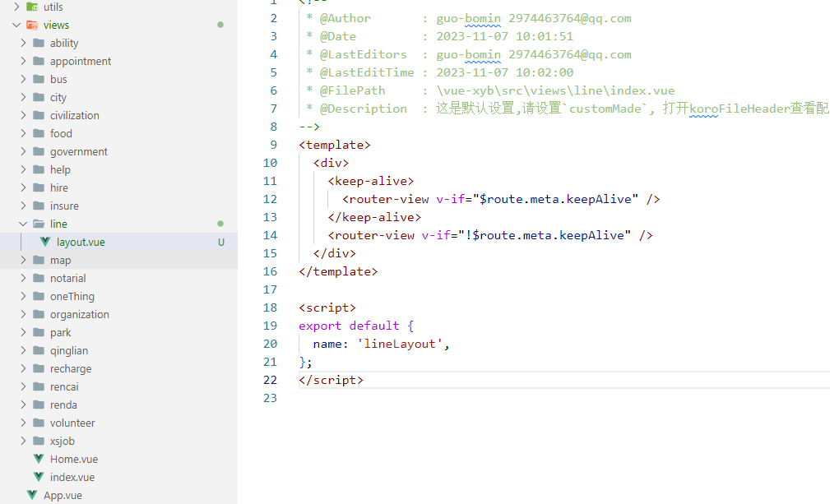This screenshot has height=504, width=830.
Task: Click the modified dot on views folder
Action: [x=220, y=25]
